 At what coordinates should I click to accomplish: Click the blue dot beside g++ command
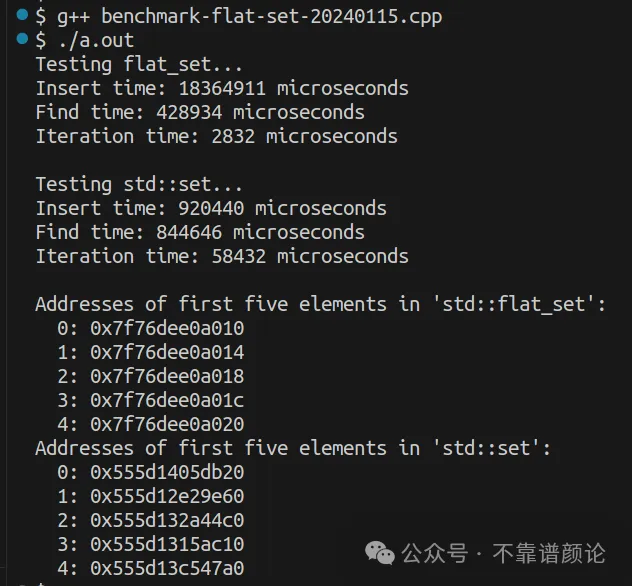coord(22,15)
